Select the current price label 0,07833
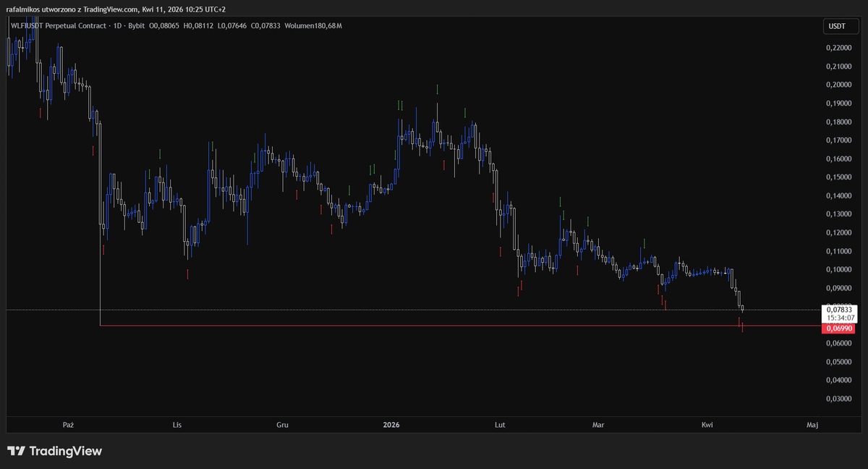The image size is (868, 469). [839, 309]
